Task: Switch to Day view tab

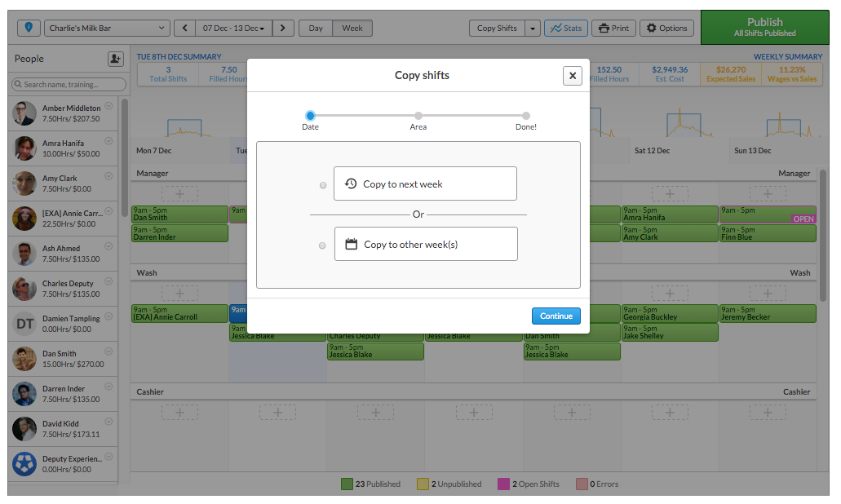Action: click(x=316, y=29)
